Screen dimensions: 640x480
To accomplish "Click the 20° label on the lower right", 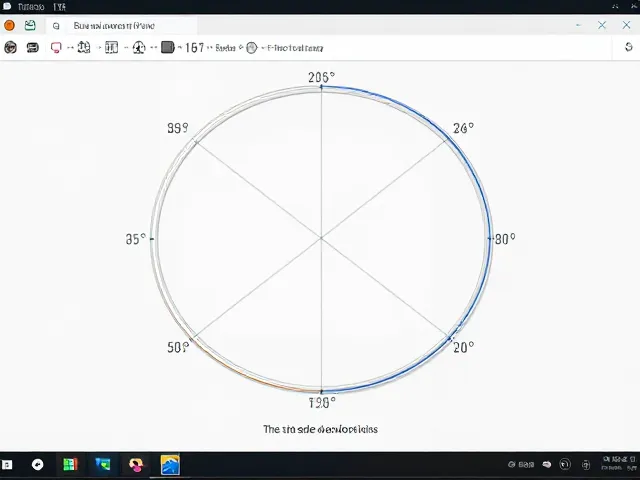I will tap(463, 347).
